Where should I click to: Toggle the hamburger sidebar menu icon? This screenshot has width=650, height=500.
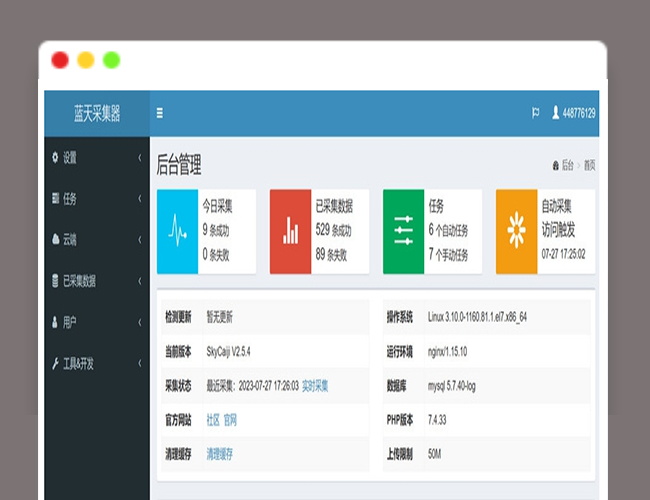[x=159, y=114]
